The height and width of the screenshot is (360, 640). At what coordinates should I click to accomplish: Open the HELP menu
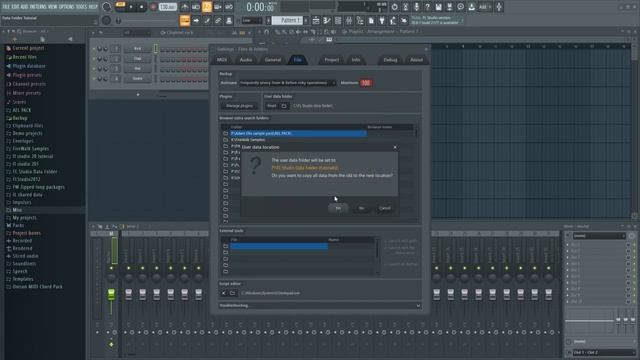pyautogui.click(x=93, y=7)
